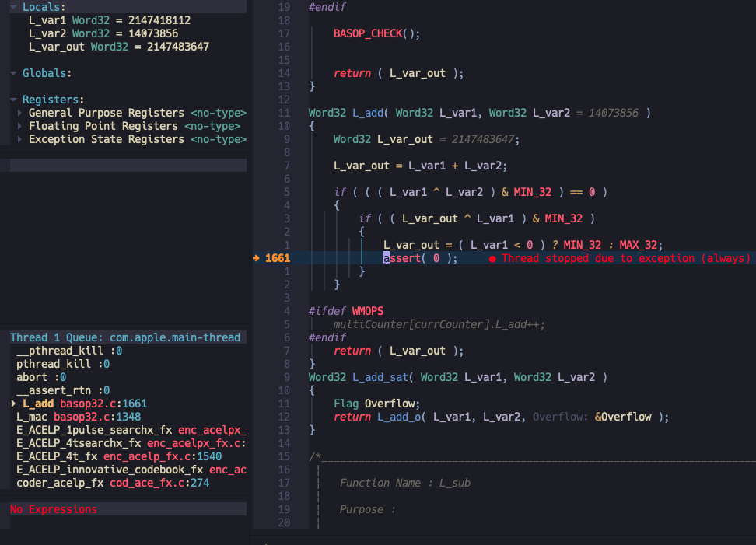Collapse the Locals scope

click(x=14, y=6)
